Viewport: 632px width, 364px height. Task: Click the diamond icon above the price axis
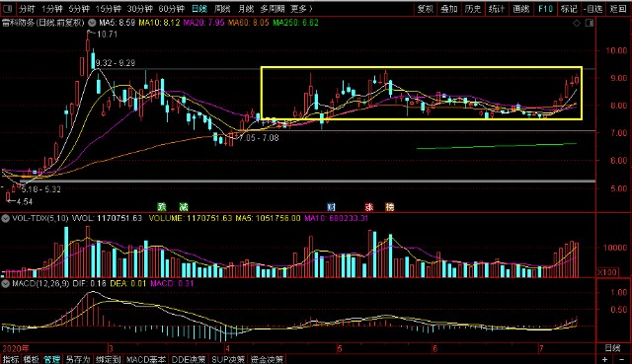(577, 23)
